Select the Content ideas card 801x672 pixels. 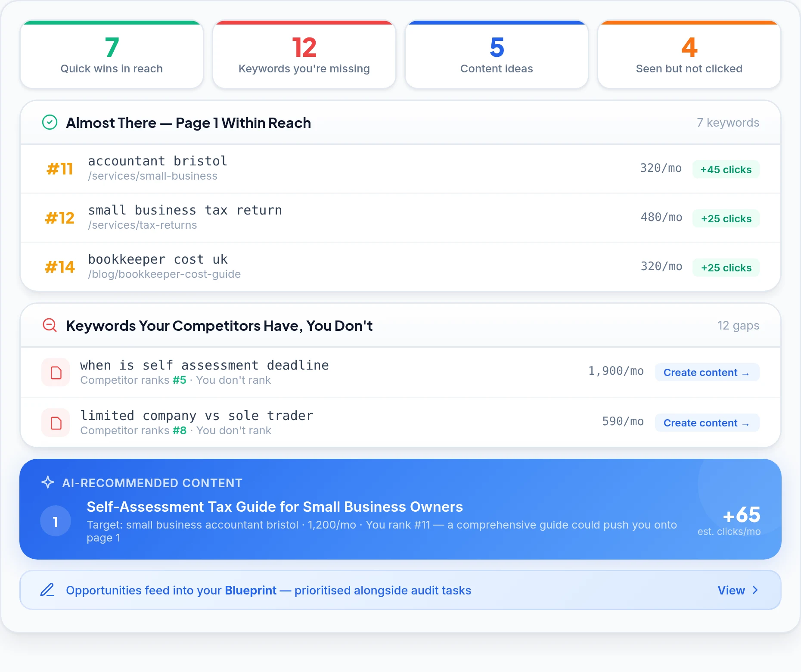tap(497, 55)
